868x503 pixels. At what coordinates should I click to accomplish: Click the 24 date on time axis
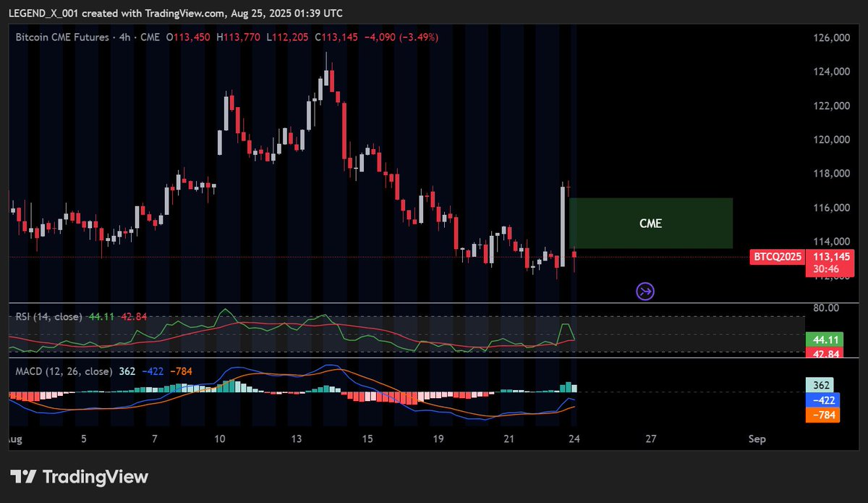tap(574, 439)
